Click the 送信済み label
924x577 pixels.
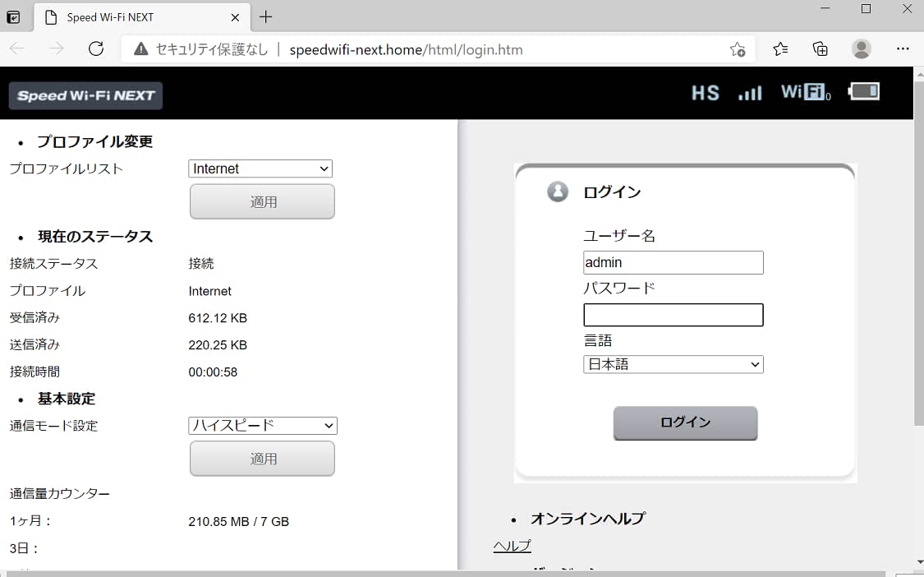(34, 345)
